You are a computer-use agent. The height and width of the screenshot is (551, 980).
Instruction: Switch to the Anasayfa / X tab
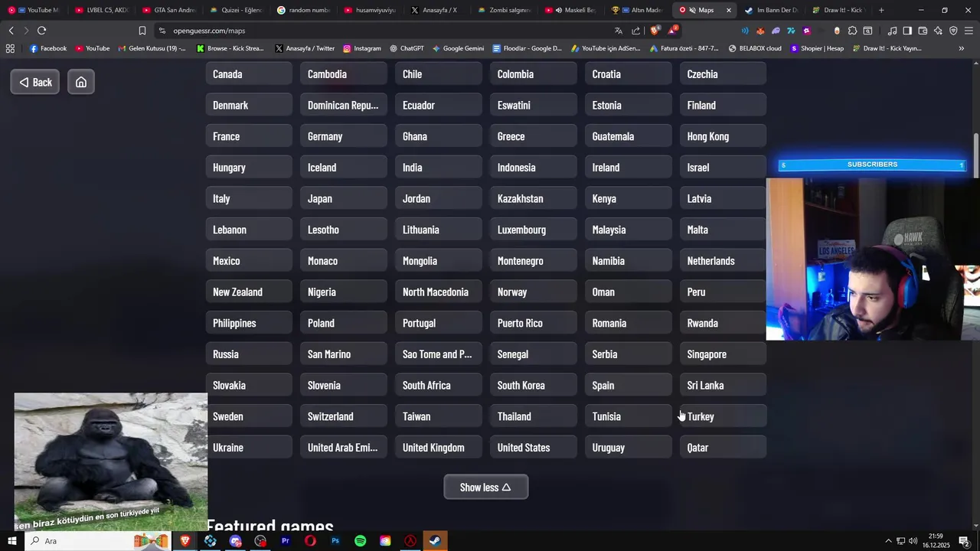(x=438, y=10)
